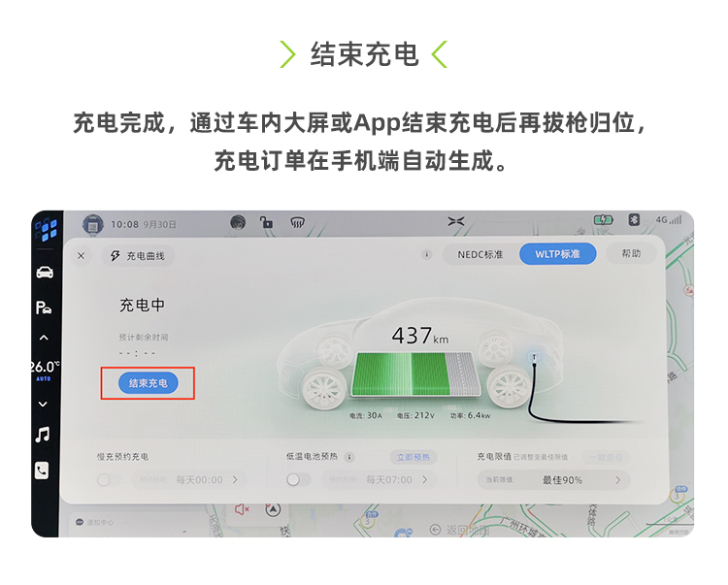Image resolution: width=728 pixels, height=585 pixels.
Task: Switch to the NEDC标准 tab
Action: click(x=480, y=255)
